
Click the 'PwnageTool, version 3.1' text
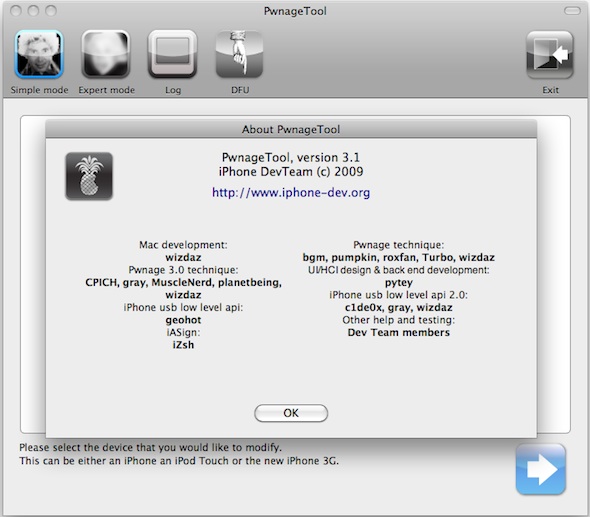(x=291, y=157)
